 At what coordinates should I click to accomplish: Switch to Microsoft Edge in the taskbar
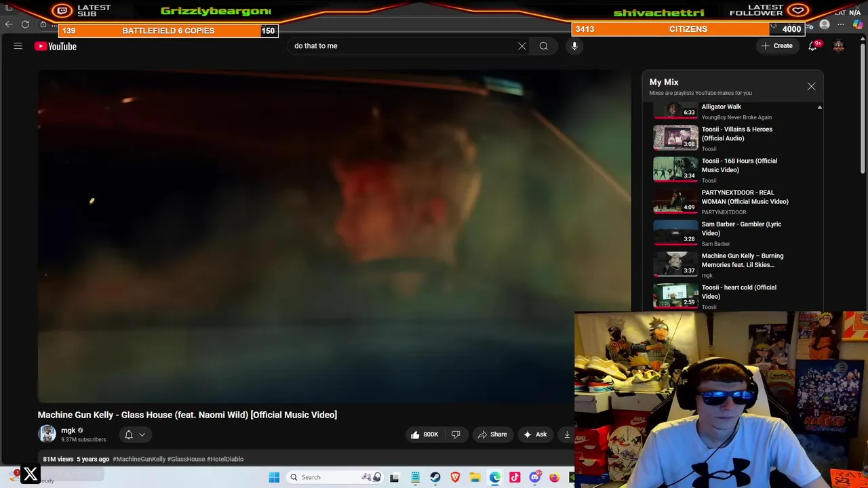[x=495, y=477]
